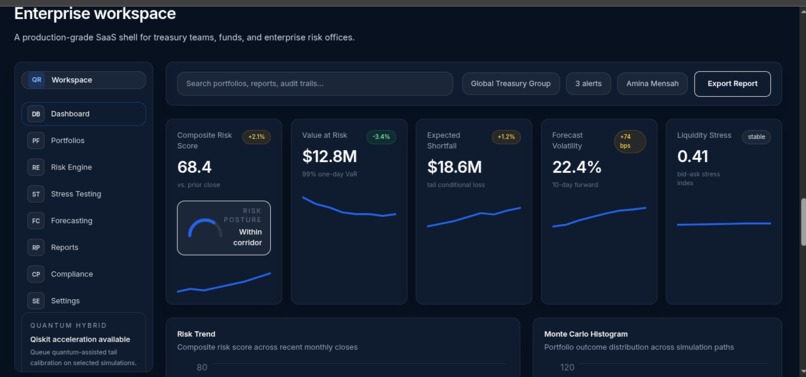Viewport: 806px width, 377px height.
Task: Click the Within corridor risk posture card
Action: click(x=224, y=228)
